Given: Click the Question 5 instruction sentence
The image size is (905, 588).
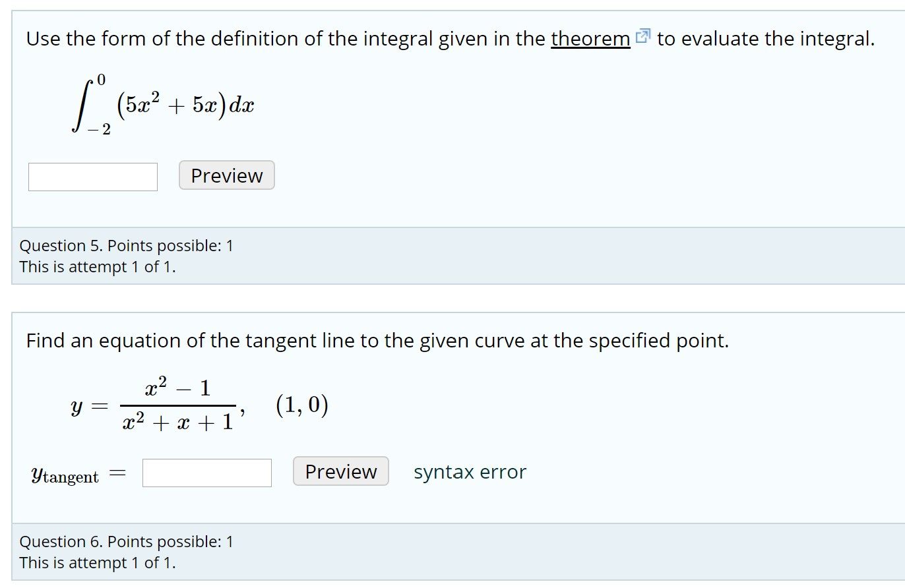Looking at the screenshot, I should (451, 38).
